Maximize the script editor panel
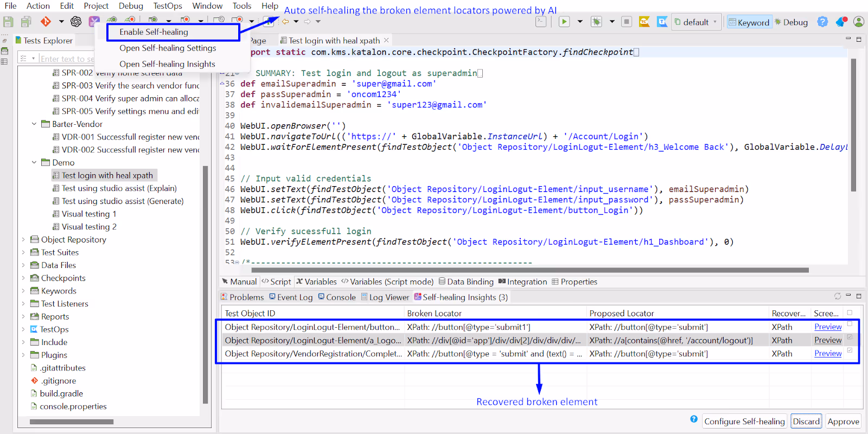Viewport: 868px width, 434px height. pyautogui.click(x=859, y=40)
